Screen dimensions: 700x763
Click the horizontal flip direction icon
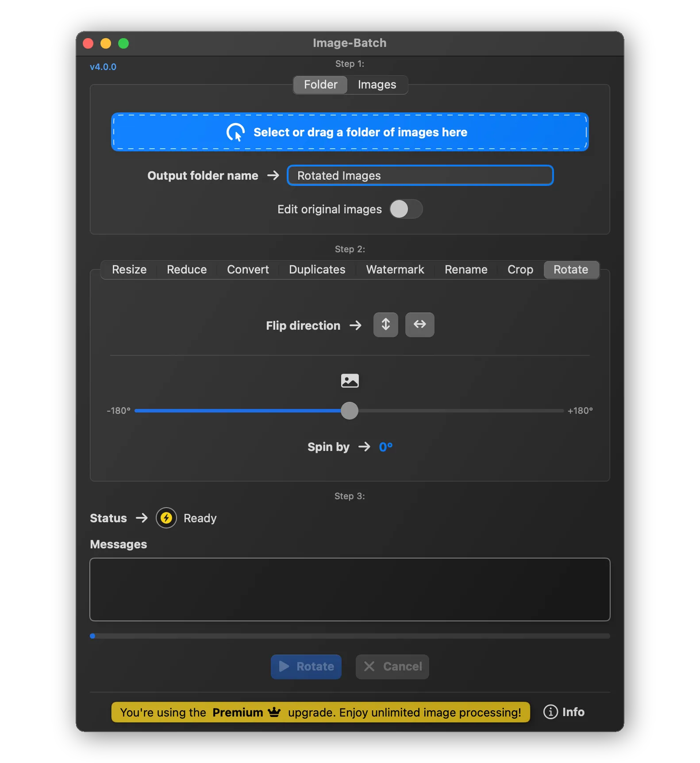419,325
